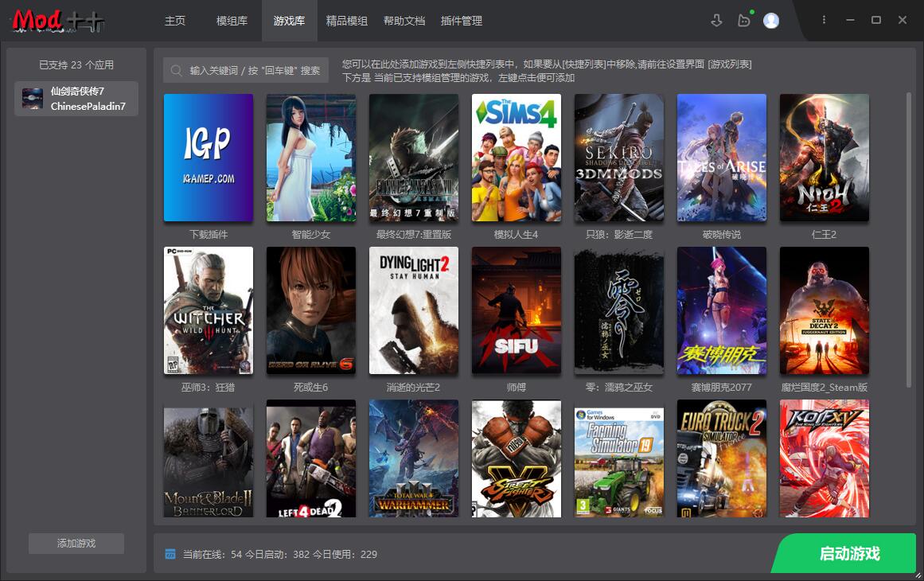Click the download icon in the title bar
Image resolution: width=924 pixels, height=581 pixels.
click(x=718, y=20)
